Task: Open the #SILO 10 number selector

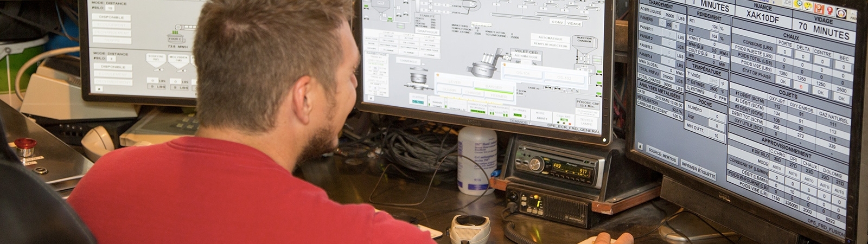Action: (x=110, y=8)
